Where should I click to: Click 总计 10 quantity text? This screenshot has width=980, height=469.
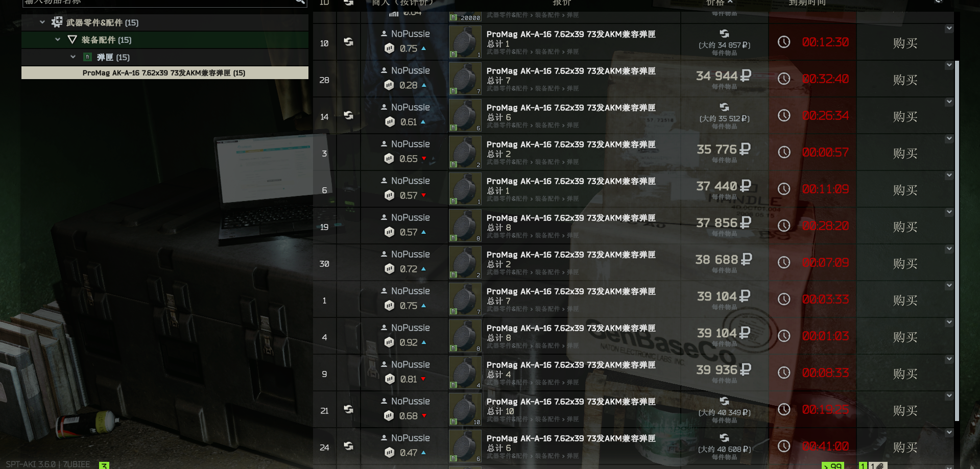500,411
